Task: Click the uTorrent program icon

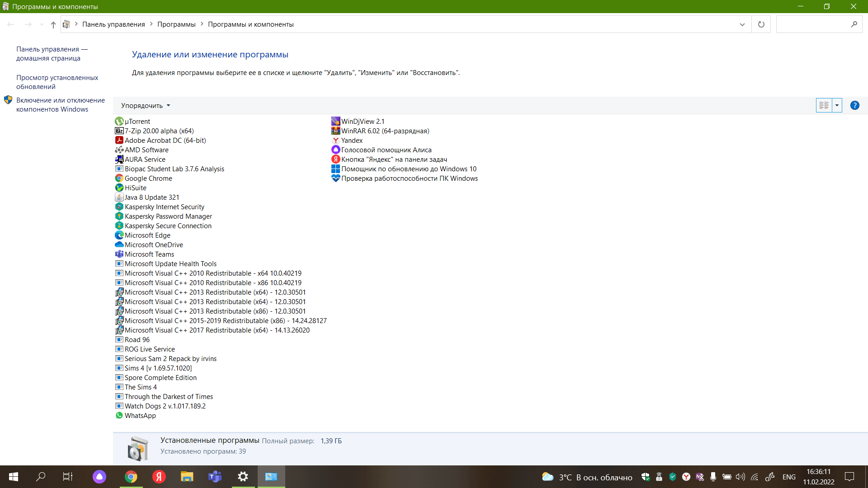Action: pos(119,121)
